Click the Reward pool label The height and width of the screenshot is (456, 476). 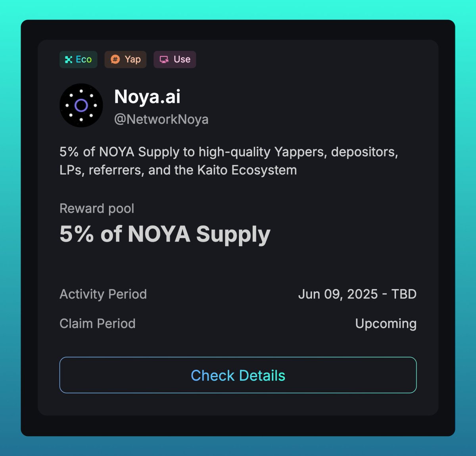[97, 208]
